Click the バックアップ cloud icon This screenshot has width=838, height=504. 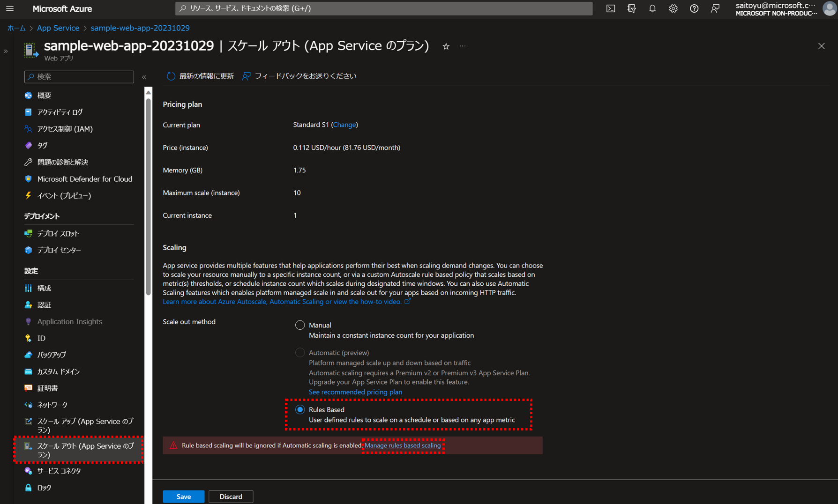(x=29, y=355)
